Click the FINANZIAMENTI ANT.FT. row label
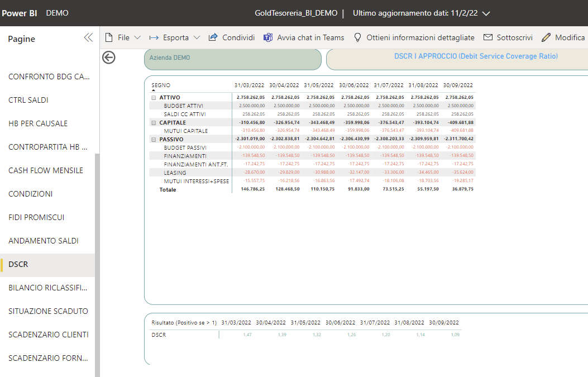588x377 pixels. pos(196,164)
